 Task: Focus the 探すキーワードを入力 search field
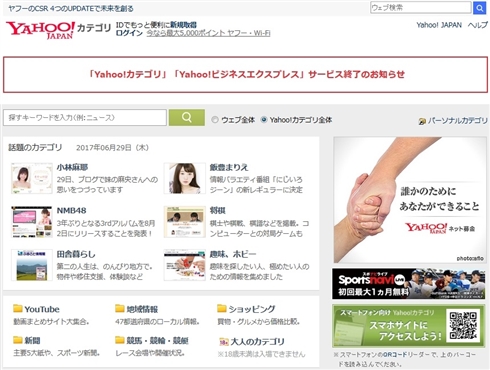[x=85, y=118]
